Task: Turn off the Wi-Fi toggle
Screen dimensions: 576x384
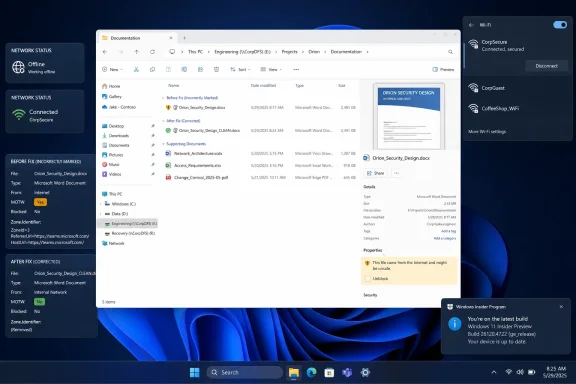Action: pyautogui.click(x=560, y=25)
